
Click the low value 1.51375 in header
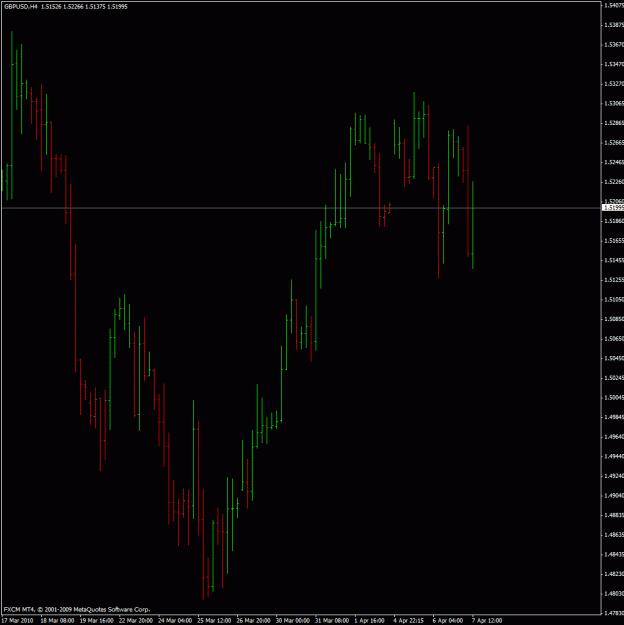(x=95, y=6)
